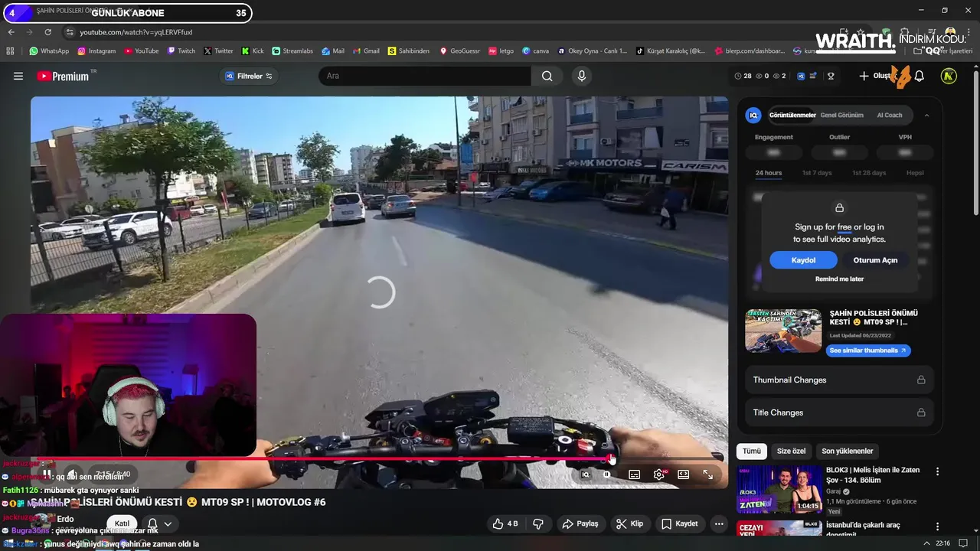This screenshot has width=980, height=551.
Task: Toggle autoplay switch in player controls
Action: 607,474
